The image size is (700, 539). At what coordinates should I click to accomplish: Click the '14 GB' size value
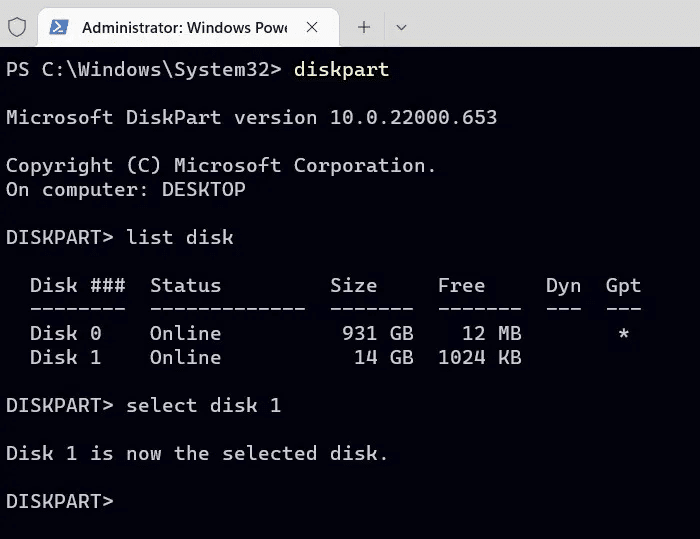click(x=384, y=357)
